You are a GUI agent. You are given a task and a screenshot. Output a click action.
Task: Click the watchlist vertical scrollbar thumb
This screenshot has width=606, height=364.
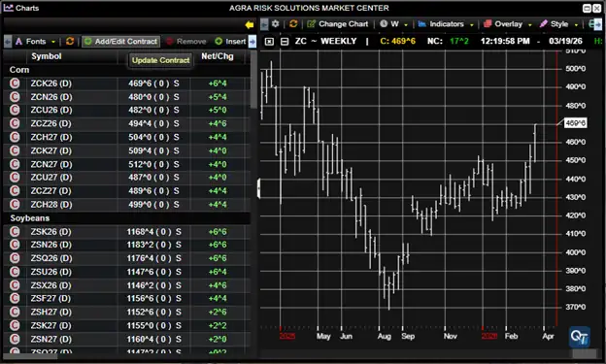pyautogui.click(x=253, y=80)
